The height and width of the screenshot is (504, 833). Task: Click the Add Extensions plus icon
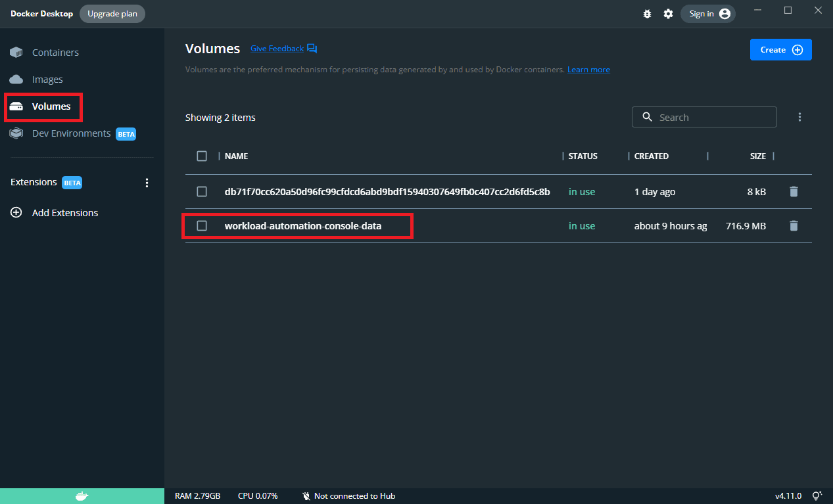click(16, 213)
